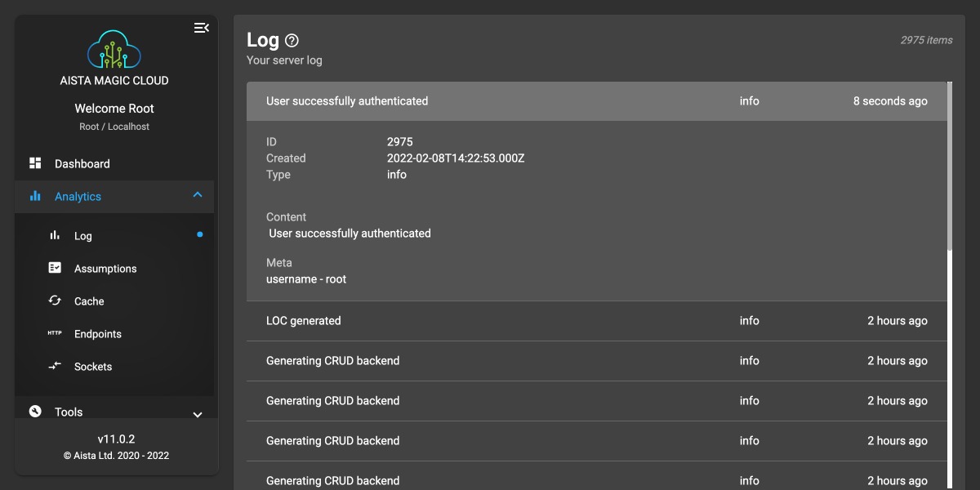Click the HTTP Endpoints icon
Screen dimensions: 980x490
coord(55,333)
